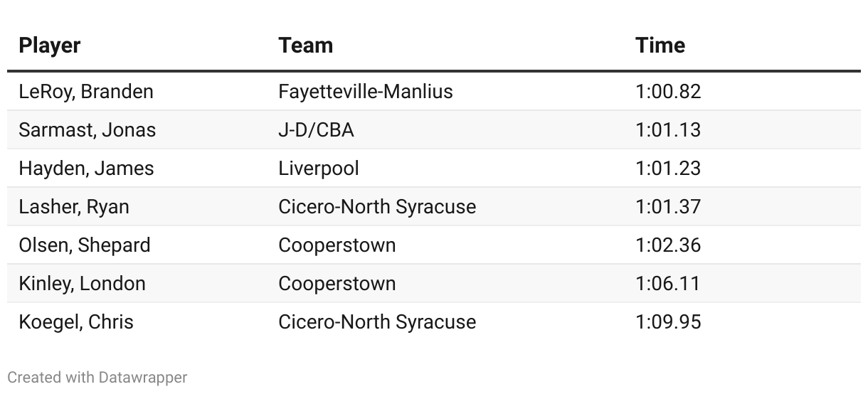Select Kinley, London in the table
Viewport: 868px width, 394px height.
click(82, 284)
